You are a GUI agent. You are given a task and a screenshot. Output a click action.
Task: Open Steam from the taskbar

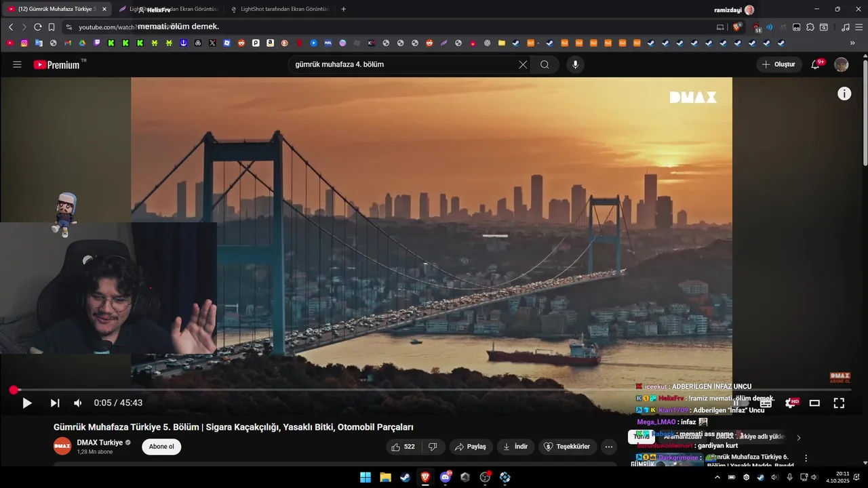point(405,477)
